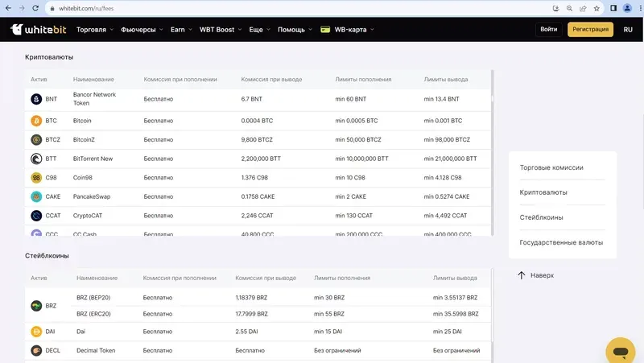644x363 pixels.
Task: Select the BitTorrent New name cell
Action: [x=93, y=159]
